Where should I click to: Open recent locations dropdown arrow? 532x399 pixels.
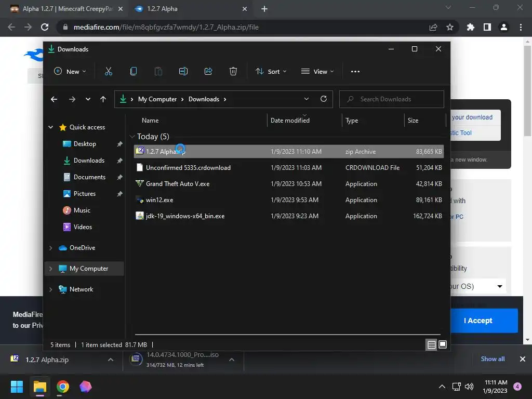click(x=88, y=99)
